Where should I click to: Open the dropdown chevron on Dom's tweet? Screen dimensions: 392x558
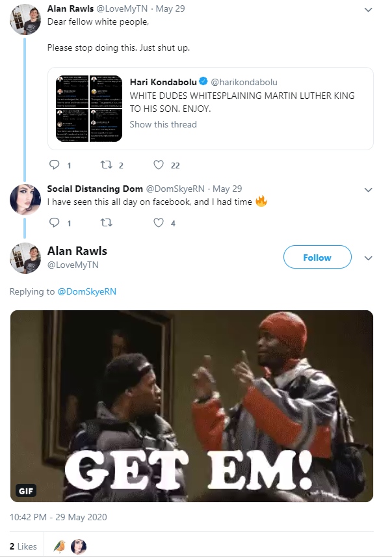pos(369,190)
